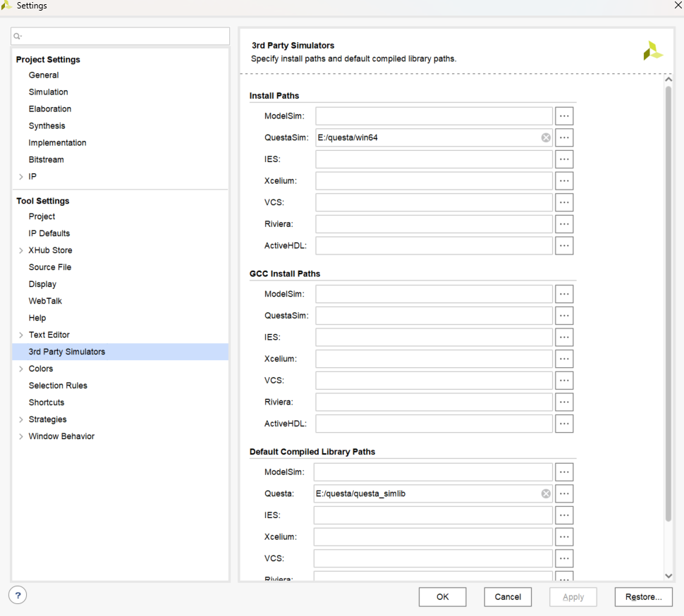
Task: Click the Restore... button
Action: [x=643, y=597]
